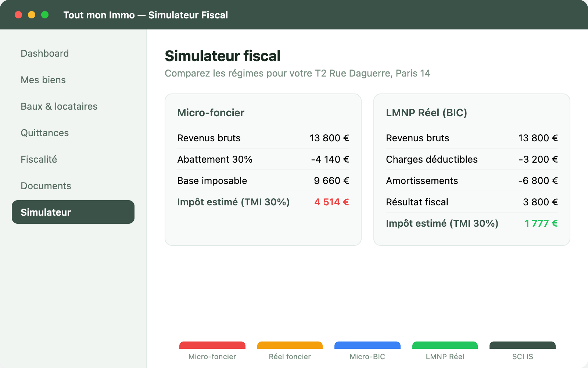
Task: Minimize window with yellow button
Action: (32, 15)
